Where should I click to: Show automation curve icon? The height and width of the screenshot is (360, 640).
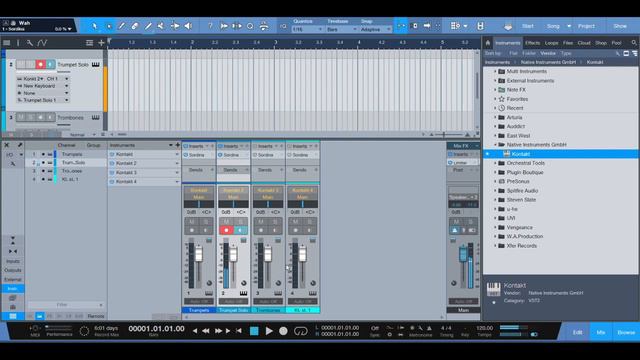(x=42, y=42)
